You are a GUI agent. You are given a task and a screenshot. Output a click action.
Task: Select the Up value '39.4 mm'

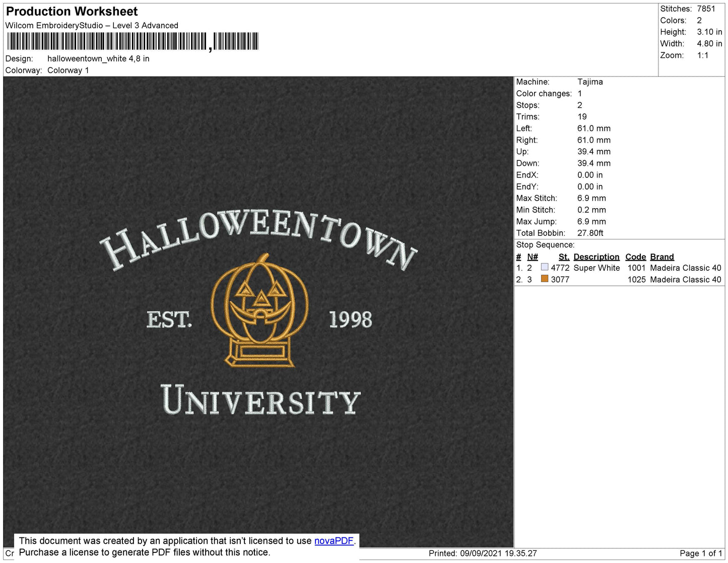(593, 151)
